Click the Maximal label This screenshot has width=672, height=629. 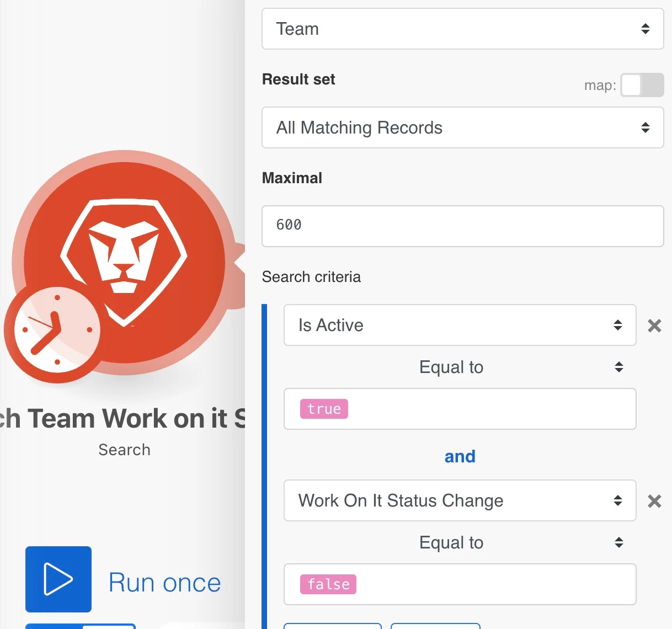tap(292, 178)
